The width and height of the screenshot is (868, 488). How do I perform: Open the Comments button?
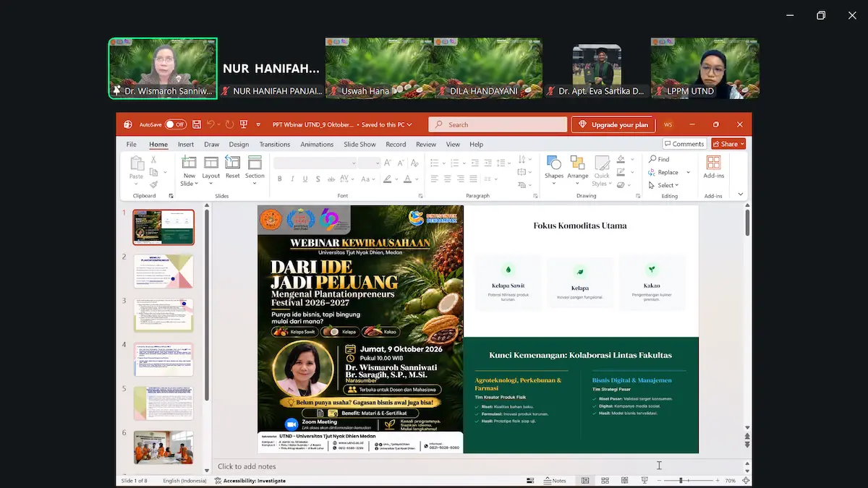[x=684, y=144]
